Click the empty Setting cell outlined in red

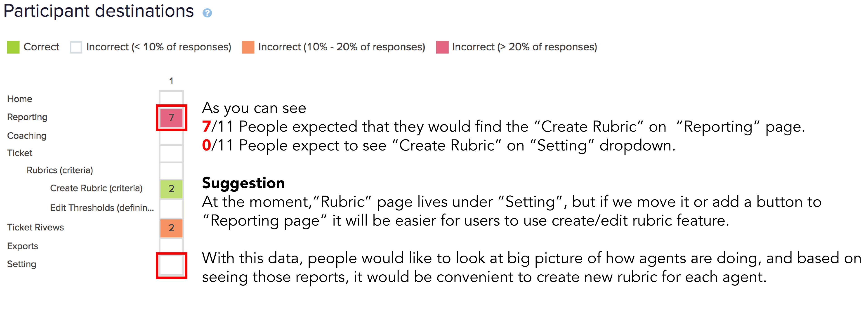click(171, 266)
